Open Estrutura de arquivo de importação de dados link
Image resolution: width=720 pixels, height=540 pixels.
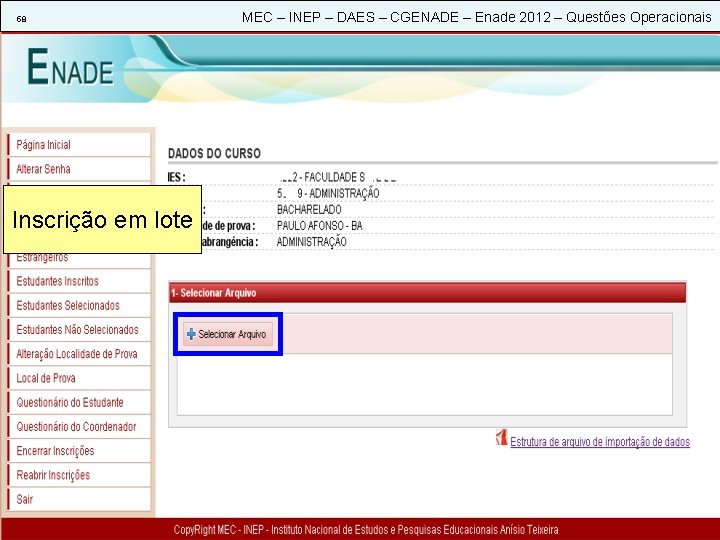click(x=600, y=442)
